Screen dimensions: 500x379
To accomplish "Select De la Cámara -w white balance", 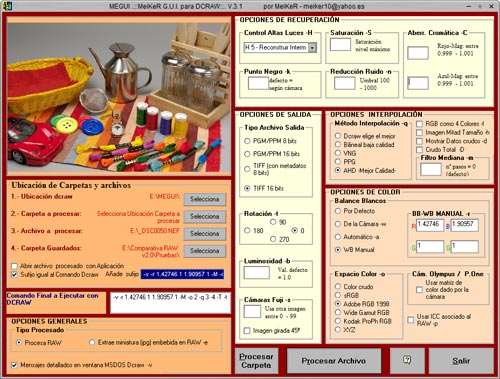I will [x=338, y=224].
